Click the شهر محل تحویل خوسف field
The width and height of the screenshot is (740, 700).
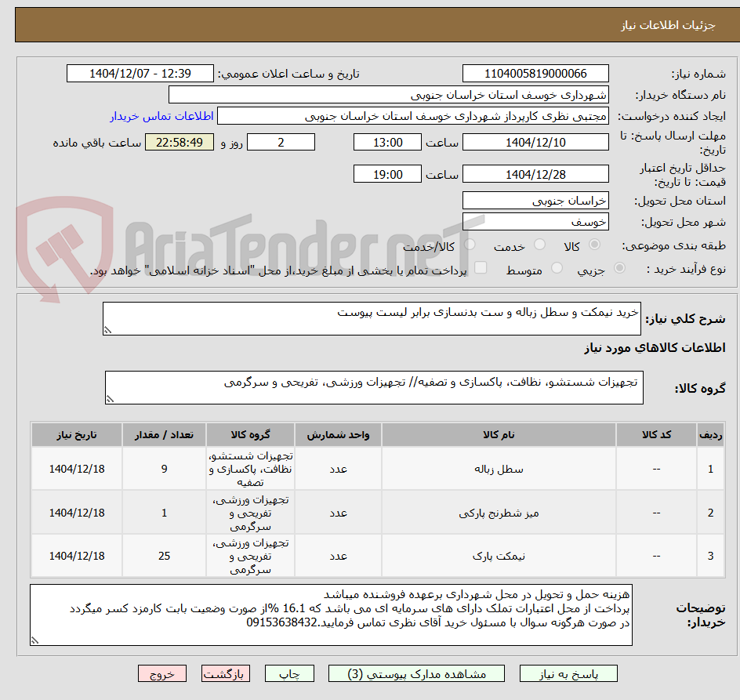click(535, 222)
